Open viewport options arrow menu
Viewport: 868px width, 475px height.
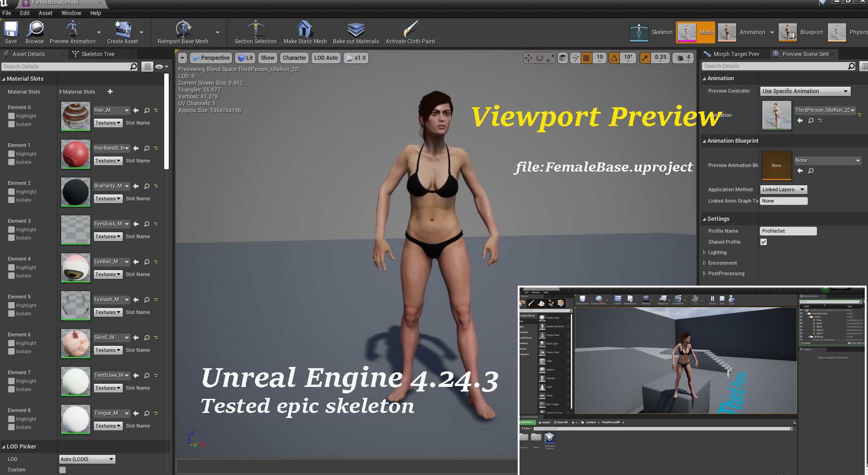[x=182, y=58]
